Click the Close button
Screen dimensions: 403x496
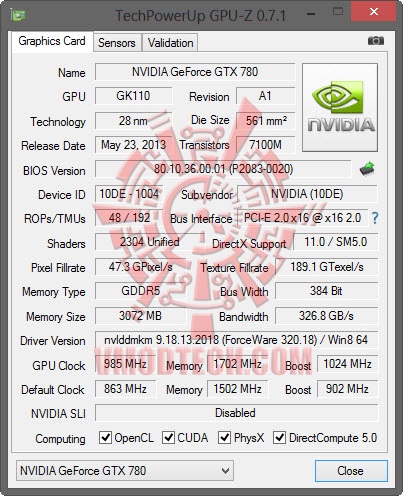[x=351, y=471]
